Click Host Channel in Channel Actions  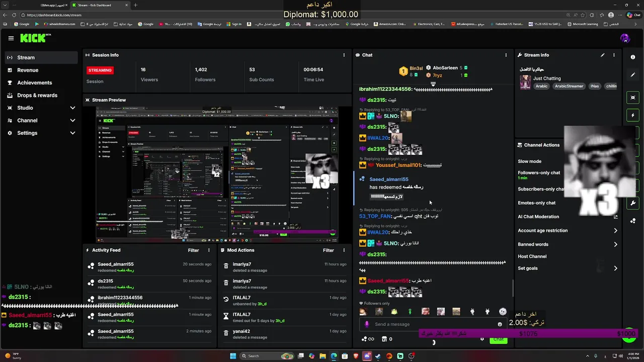532,256
